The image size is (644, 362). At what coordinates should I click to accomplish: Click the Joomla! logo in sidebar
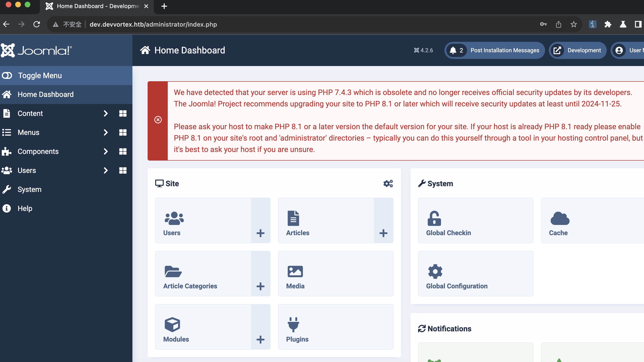click(37, 50)
